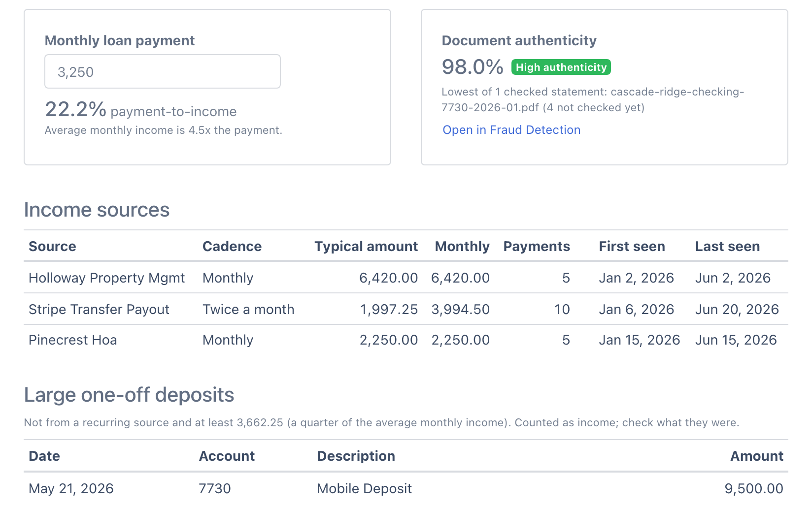Viewport: 812px width, 508px height.
Task: Click the 1,997.25 typical amount value
Action: [x=389, y=309]
